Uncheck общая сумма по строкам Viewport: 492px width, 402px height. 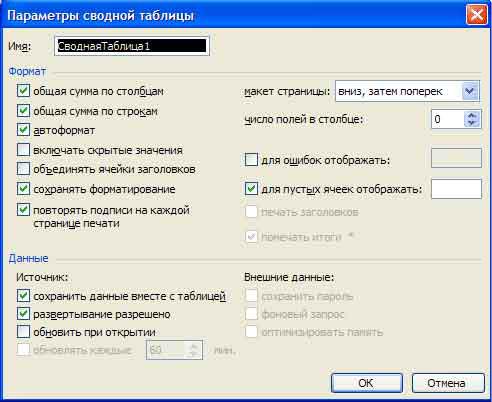click(x=23, y=111)
